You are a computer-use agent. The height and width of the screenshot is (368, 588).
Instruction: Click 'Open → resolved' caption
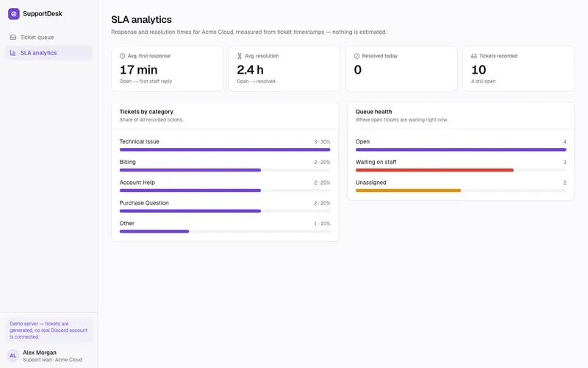coord(256,82)
